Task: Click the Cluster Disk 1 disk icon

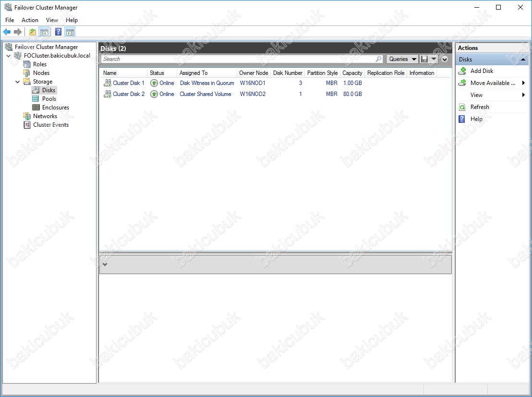Action: (108, 83)
